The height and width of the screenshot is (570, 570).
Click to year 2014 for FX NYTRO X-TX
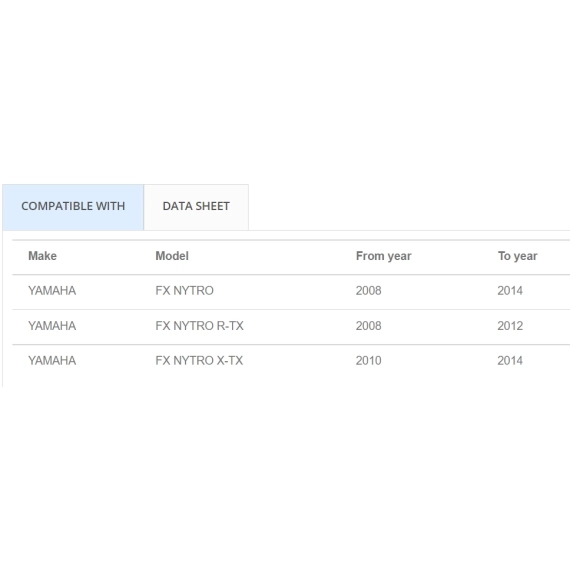pyautogui.click(x=510, y=361)
